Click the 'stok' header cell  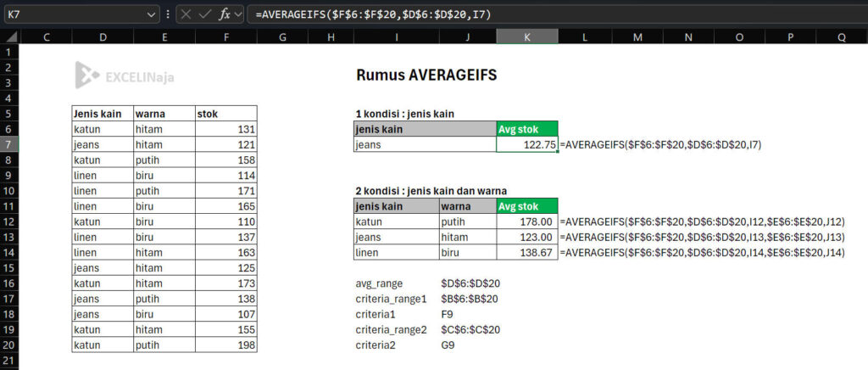(x=226, y=114)
